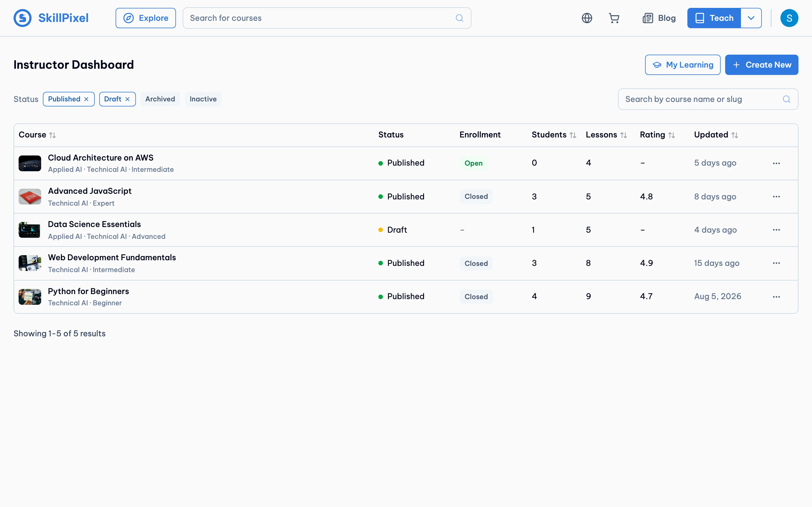Enable the Inactive status filter
The height and width of the screenshot is (507, 812).
coord(203,99)
